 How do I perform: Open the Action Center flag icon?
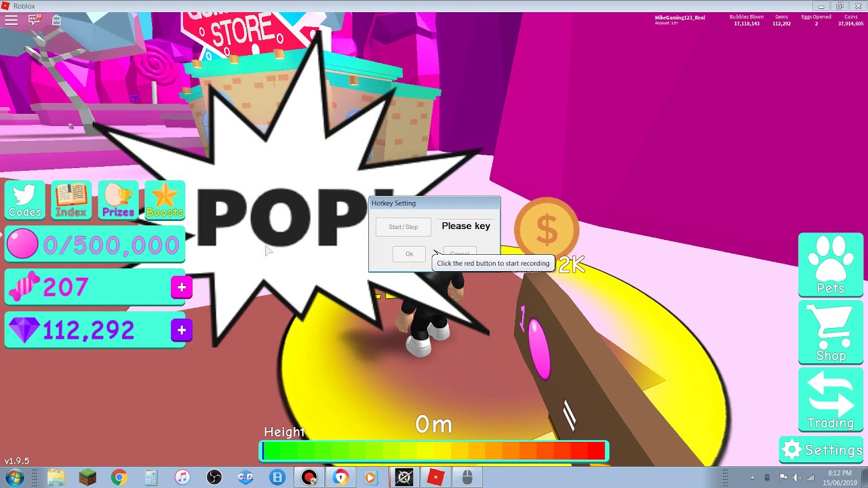(783, 478)
